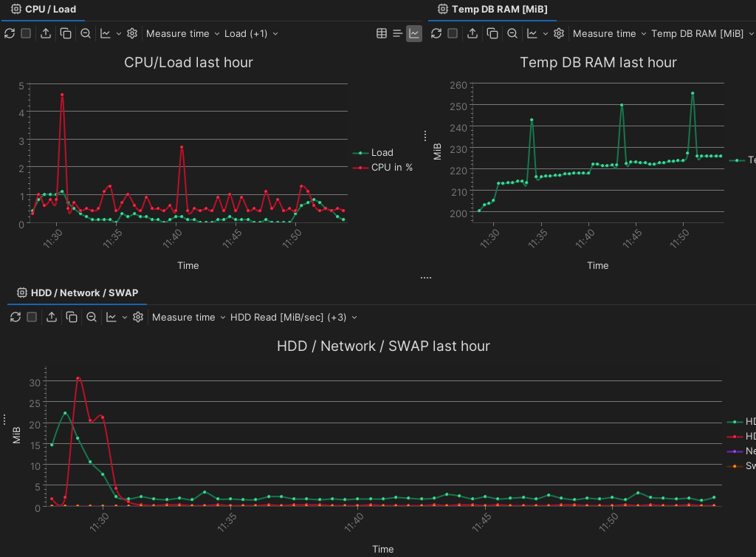
Task: Click the 4.6 CPU spike data point
Action: pos(62,95)
